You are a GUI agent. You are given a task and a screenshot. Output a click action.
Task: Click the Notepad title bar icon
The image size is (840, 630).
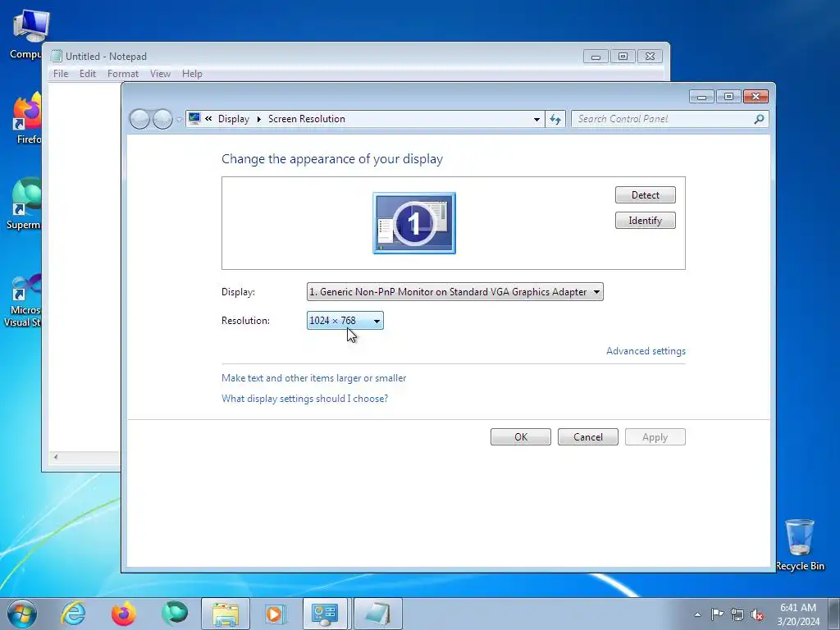57,56
